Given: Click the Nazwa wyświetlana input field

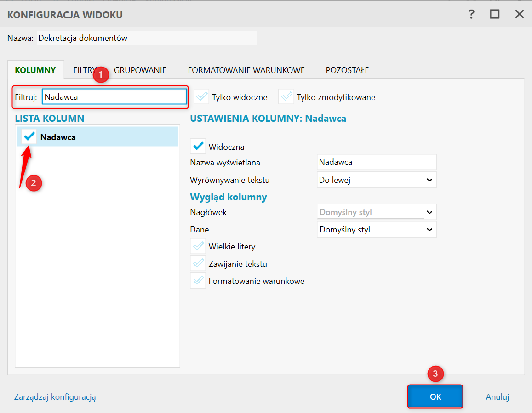Looking at the screenshot, I should [x=377, y=162].
